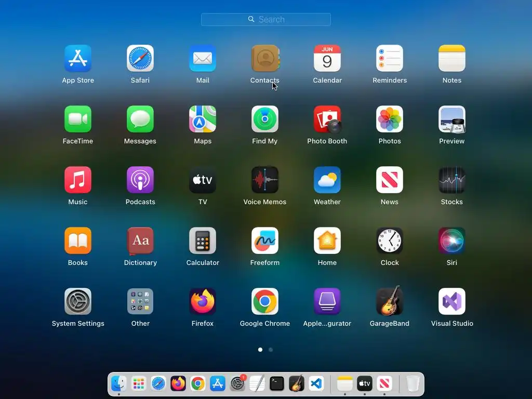
Task: Open the Weather app
Action: click(327, 180)
